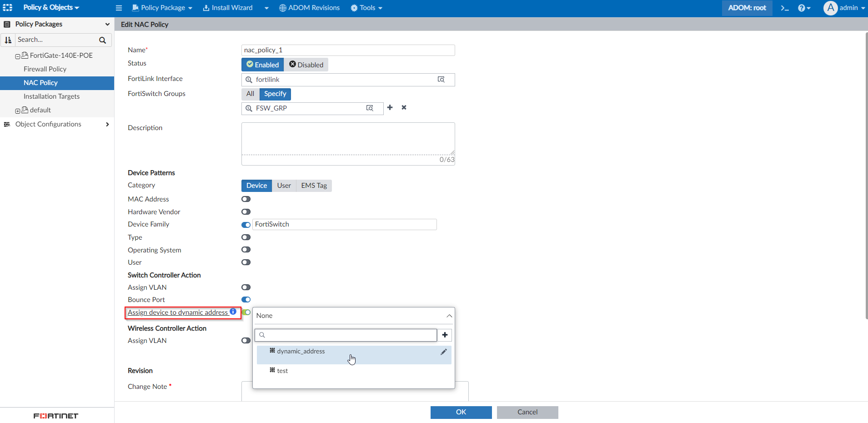The height and width of the screenshot is (423, 868).
Task: Click the dynamic address search field
Action: [x=346, y=335]
